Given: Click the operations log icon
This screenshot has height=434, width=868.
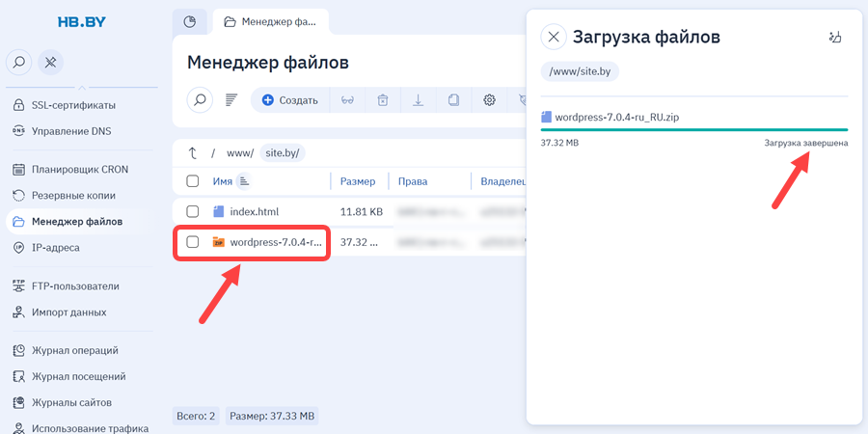Looking at the screenshot, I should 19,350.
